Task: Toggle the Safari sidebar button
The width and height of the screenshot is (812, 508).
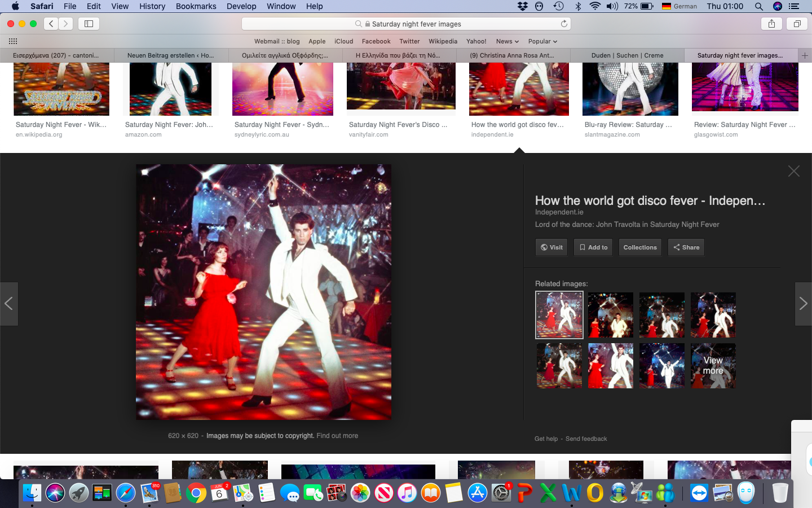Action: (89, 24)
